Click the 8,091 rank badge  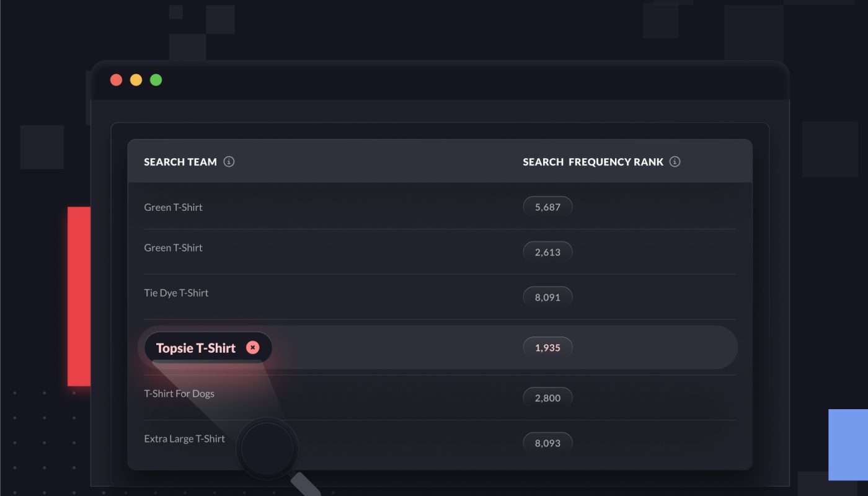tap(547, 297)
